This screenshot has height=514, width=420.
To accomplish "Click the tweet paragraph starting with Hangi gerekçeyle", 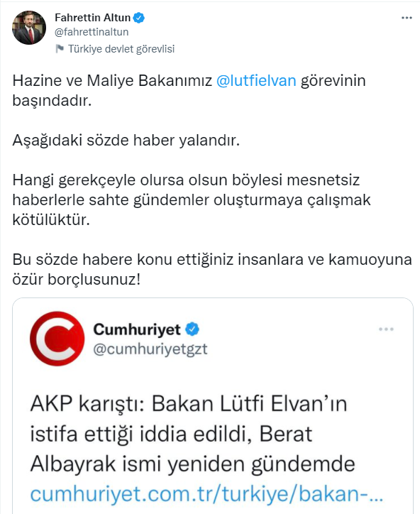I will pyautogui.click(x=192, y=199).
